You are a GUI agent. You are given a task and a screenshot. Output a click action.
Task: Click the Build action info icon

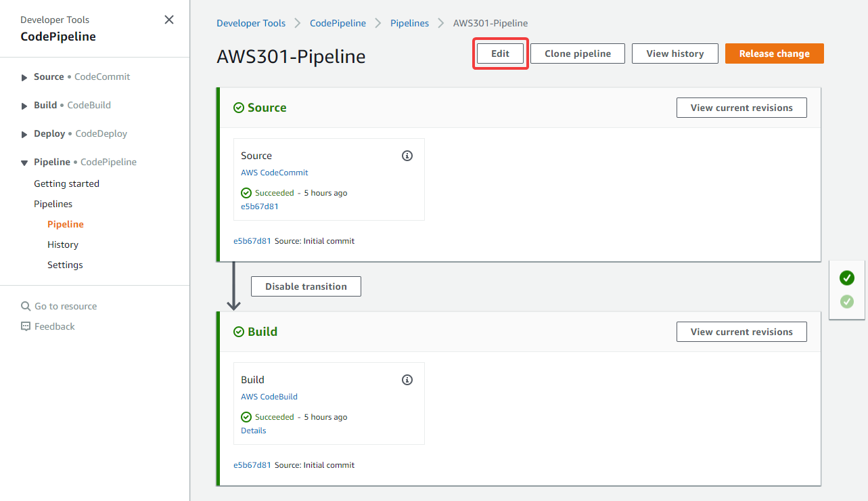pos(407,380)
